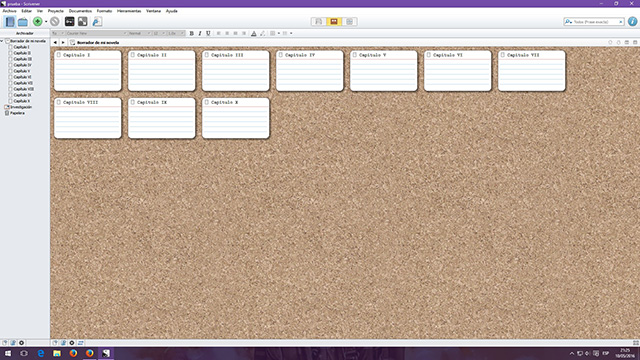Toggle the blue Inspector info button
This screenshot has width=640, height=360.
click(632, 22)
